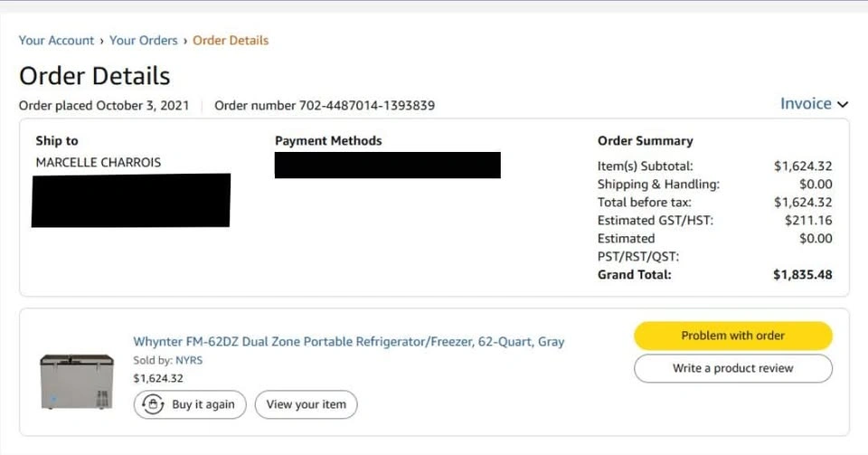Click the Grand Total amount $1,835.48

(803, 275)
